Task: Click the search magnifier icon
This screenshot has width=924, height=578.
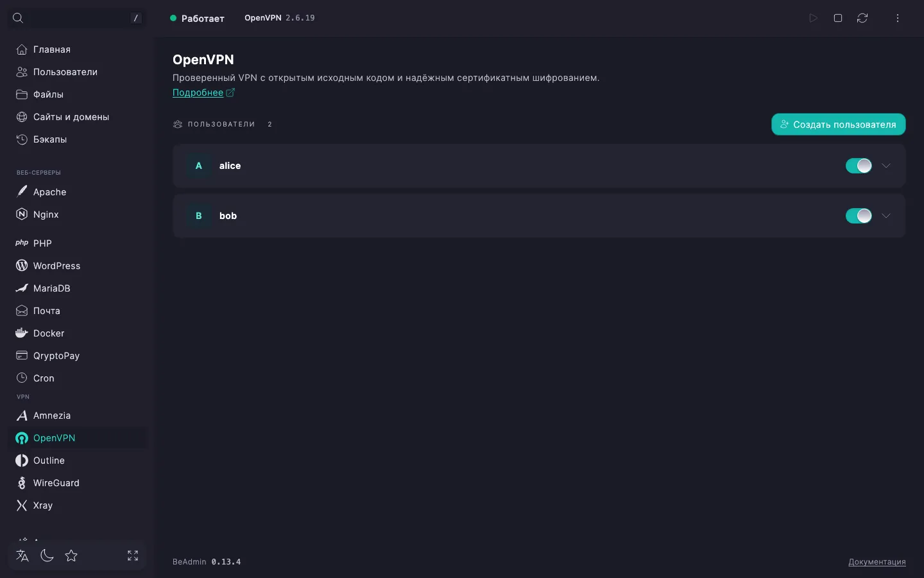Action: [x=18, y=18]
